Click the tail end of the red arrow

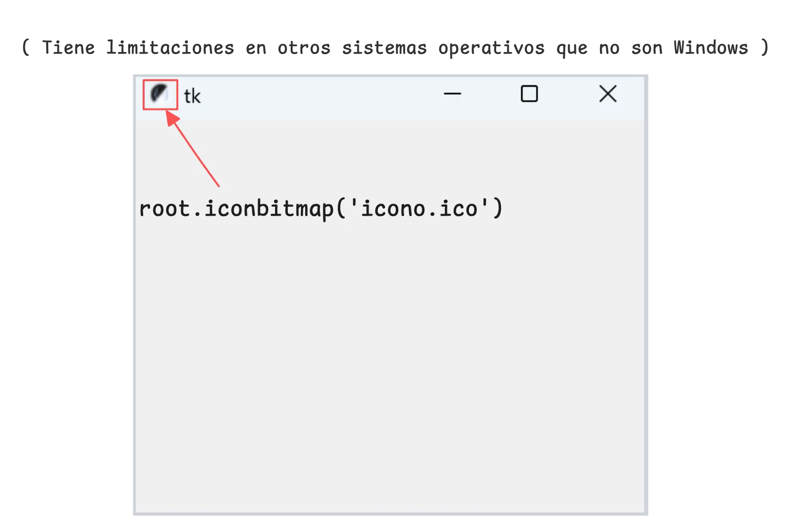point(218,185)
